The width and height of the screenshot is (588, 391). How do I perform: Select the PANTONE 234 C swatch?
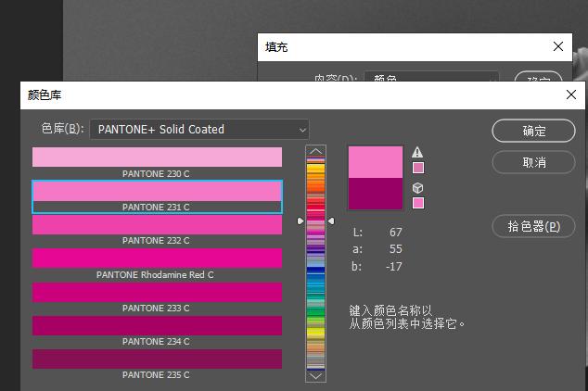point(157,326)
